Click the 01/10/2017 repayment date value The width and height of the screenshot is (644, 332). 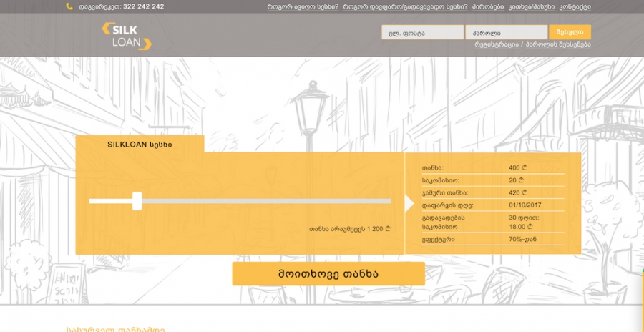point(525,205)
